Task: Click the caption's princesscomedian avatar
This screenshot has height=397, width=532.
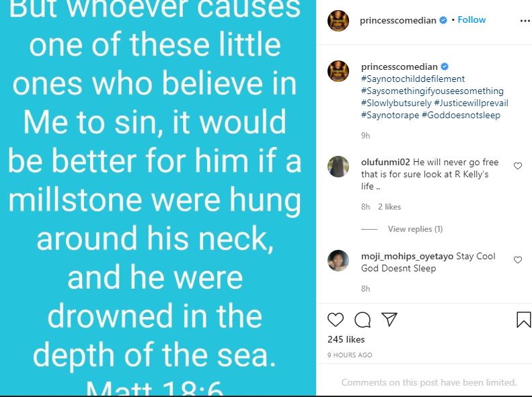Action: tap(338, 71)
